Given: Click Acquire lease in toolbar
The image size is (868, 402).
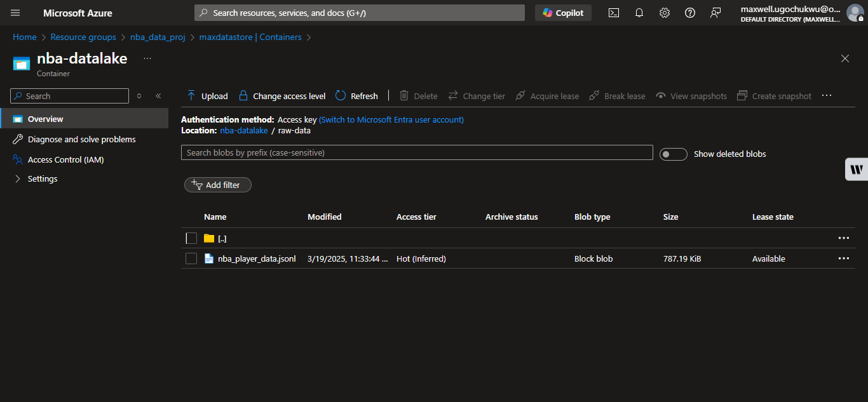Looking at the screenshot, I should pos(547,96).
